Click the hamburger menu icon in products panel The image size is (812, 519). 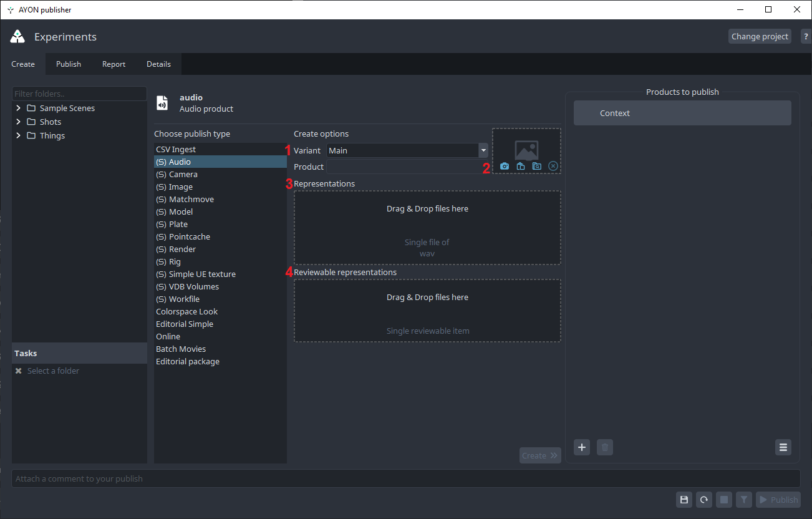pos(783,447)
